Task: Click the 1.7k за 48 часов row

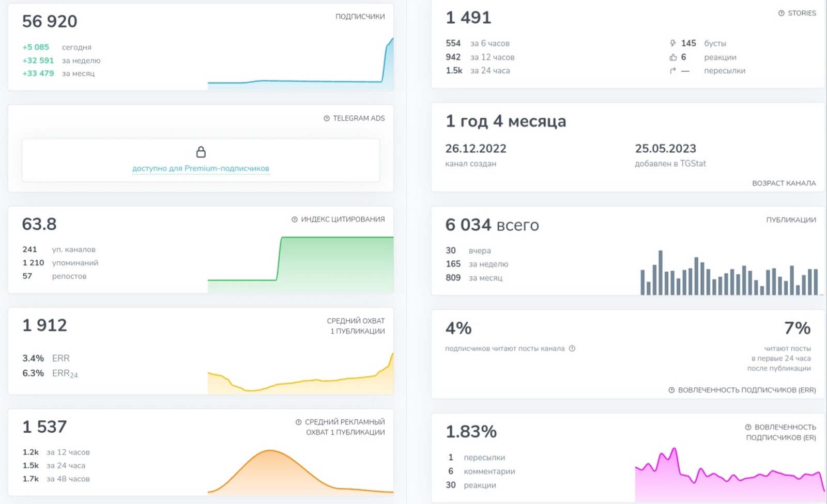Action: 56,479
